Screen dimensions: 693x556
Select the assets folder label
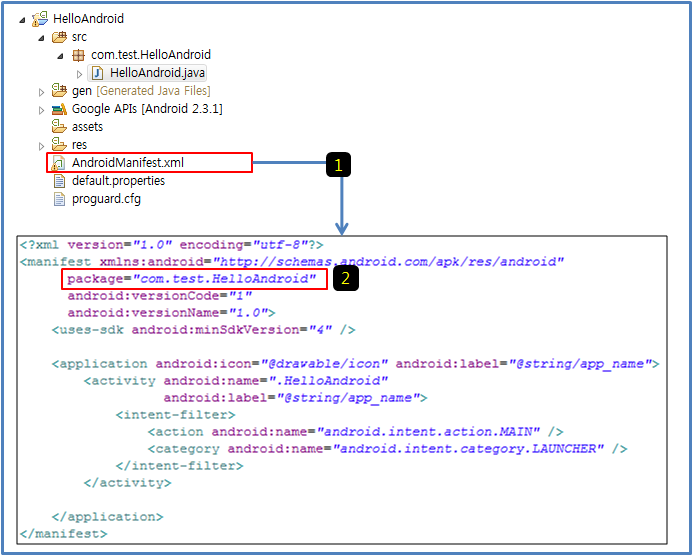click(88, 127)
